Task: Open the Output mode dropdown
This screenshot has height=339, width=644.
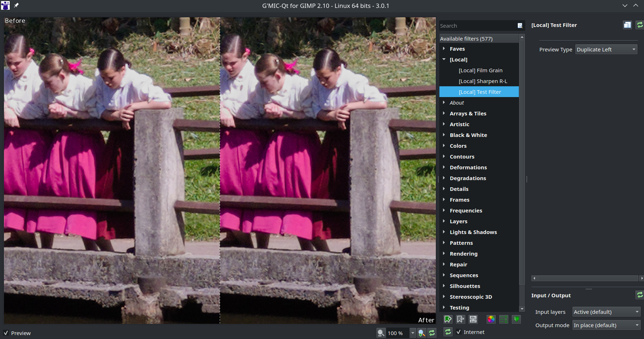Action: click(x=606, y=325)
